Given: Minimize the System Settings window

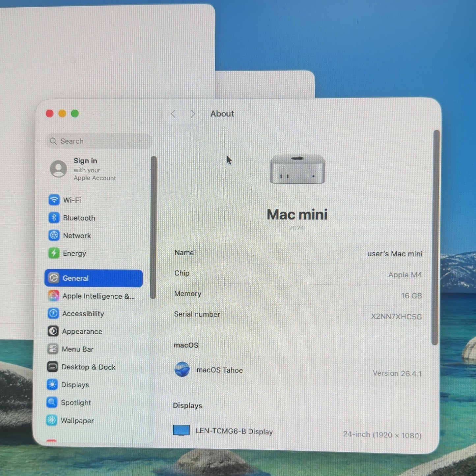Looking at the screenshot, I should tap(62, 114).
